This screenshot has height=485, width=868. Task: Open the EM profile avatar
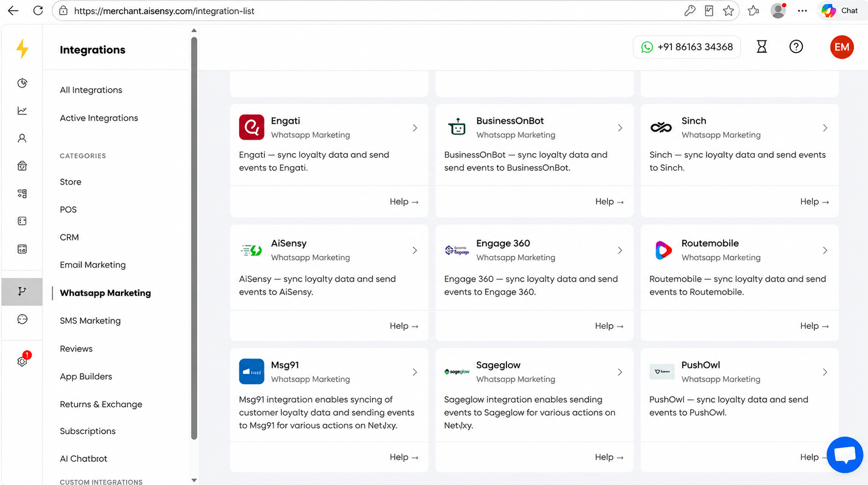pyautogui.click(x=842, y=47)
